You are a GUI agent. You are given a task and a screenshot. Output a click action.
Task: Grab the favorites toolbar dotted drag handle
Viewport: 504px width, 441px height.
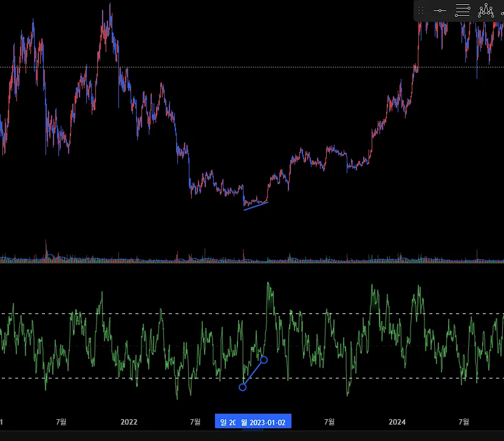[x=421, y=10]
